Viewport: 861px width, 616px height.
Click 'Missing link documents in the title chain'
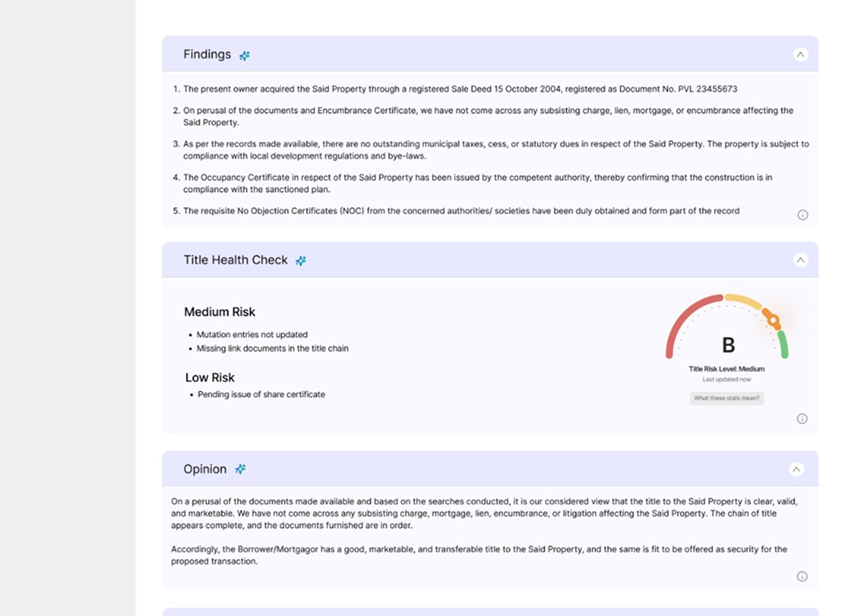(272, 348)
